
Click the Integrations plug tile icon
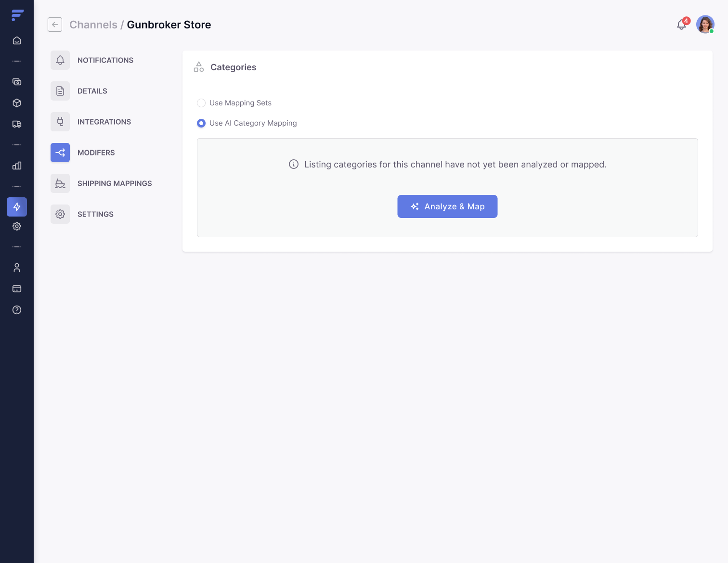60,122
